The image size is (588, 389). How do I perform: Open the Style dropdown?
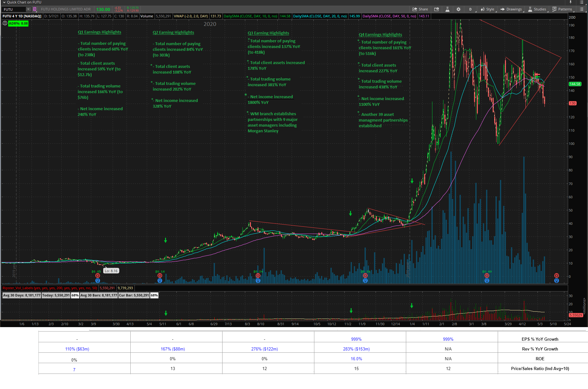487,9
